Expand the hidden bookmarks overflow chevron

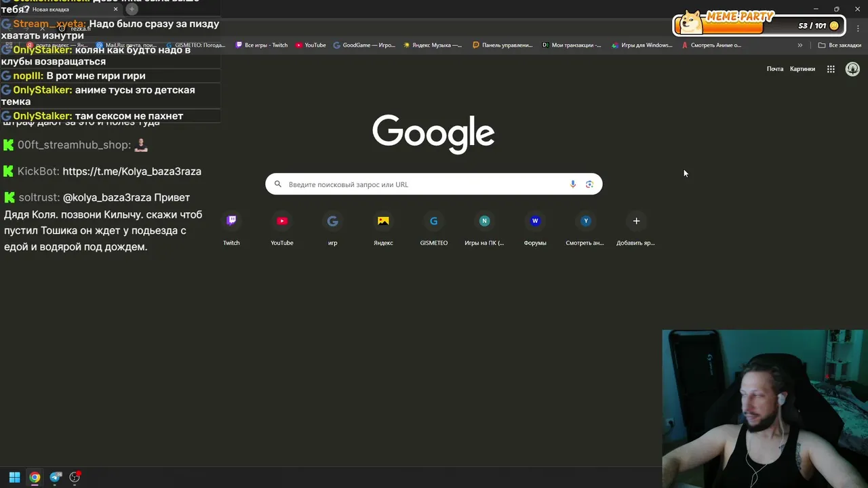coord(800,45)
